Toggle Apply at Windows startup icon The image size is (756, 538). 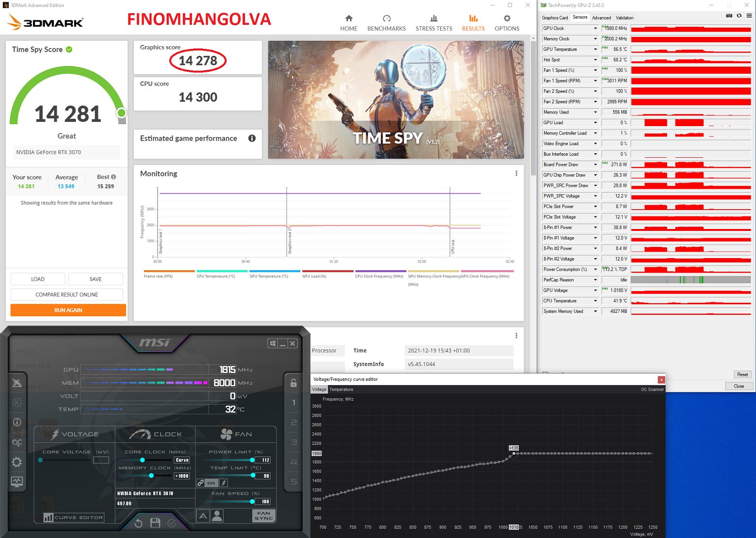click(273, 343)
